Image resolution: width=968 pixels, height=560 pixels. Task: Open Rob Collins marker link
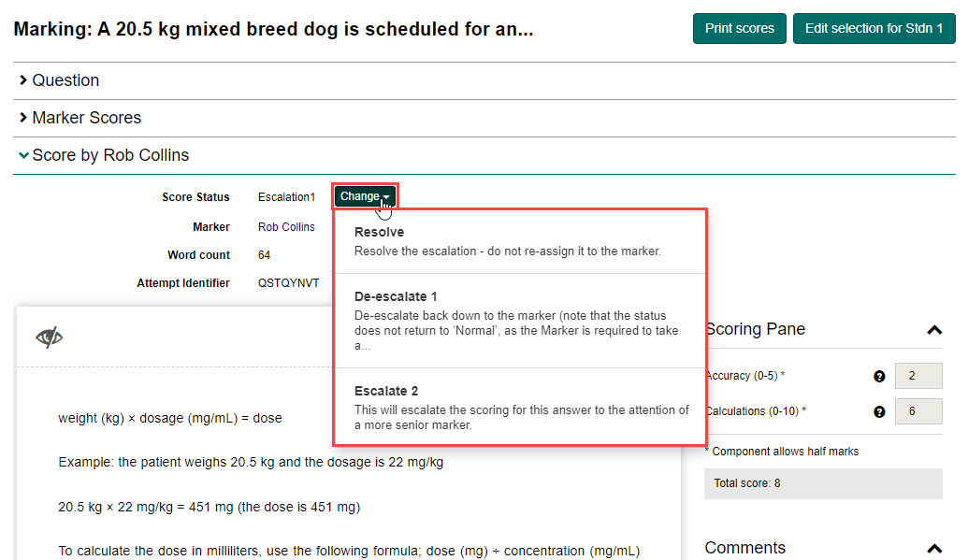coord(286,227)
